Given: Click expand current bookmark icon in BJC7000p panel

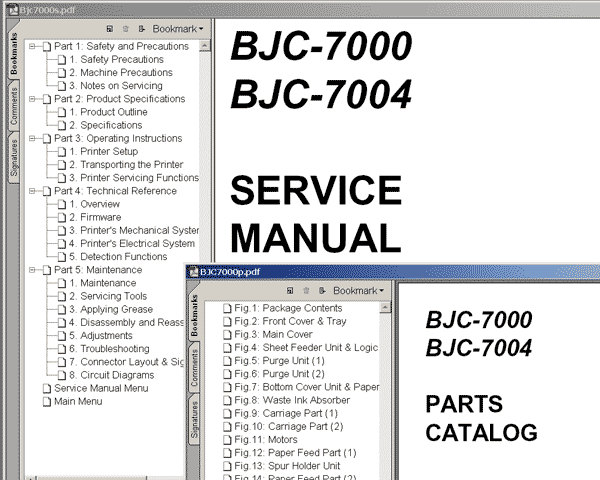Looking at the screenshot, I should [x=322, y=291].
